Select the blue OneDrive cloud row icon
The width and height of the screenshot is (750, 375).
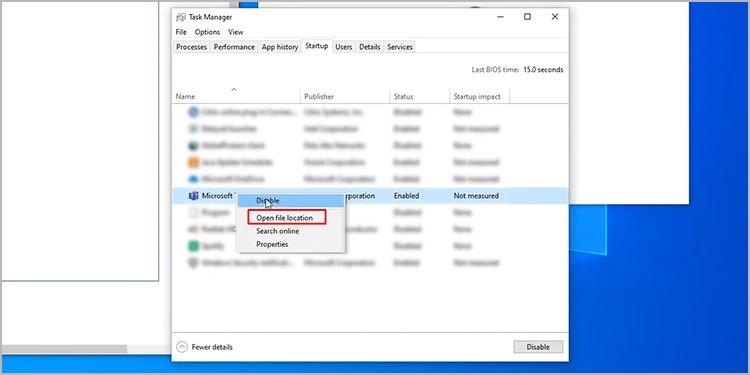pos(193,179)
